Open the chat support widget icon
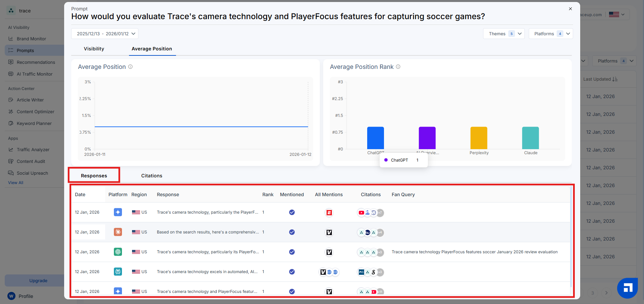The image size is (644, 304). [627, 288]
